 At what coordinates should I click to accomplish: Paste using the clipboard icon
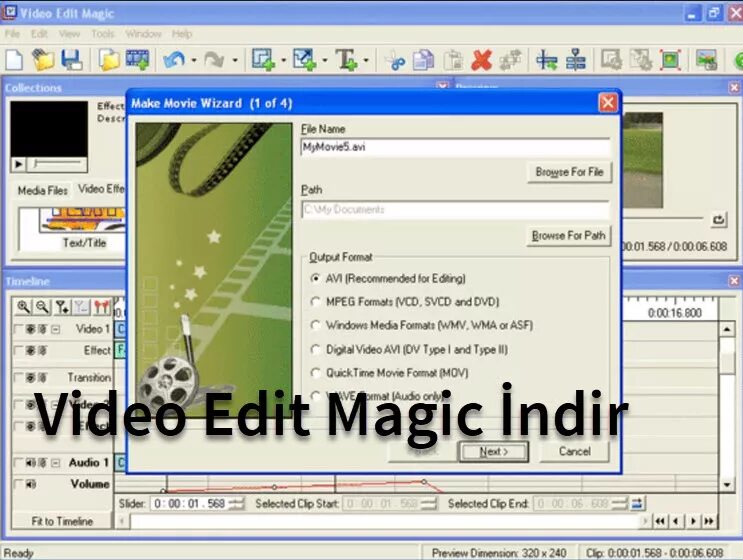[x=453, y=60]
